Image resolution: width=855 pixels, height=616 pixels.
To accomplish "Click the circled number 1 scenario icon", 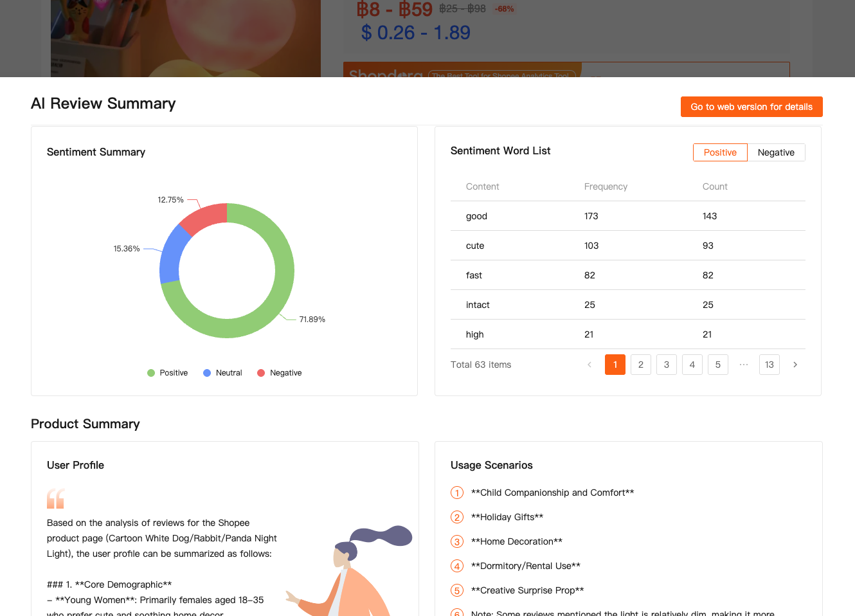I will [x=457, y=493].
